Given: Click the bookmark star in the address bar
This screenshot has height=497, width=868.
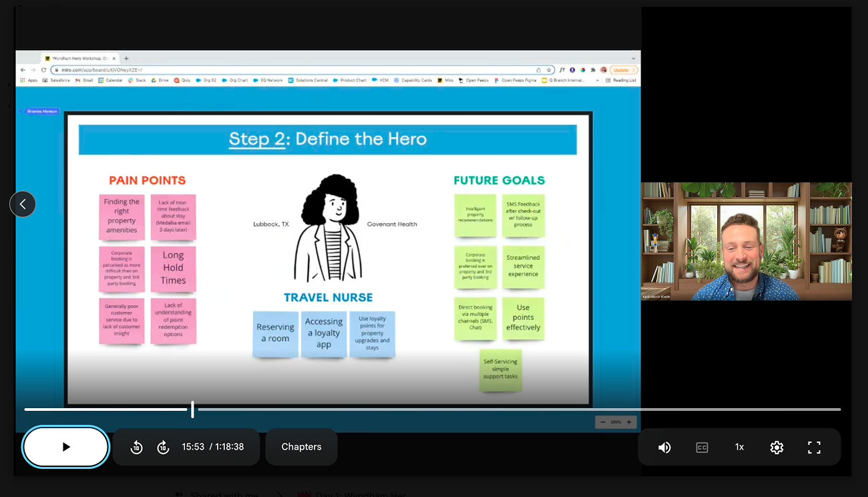Looking at the screenshot, I should [549, 69].
